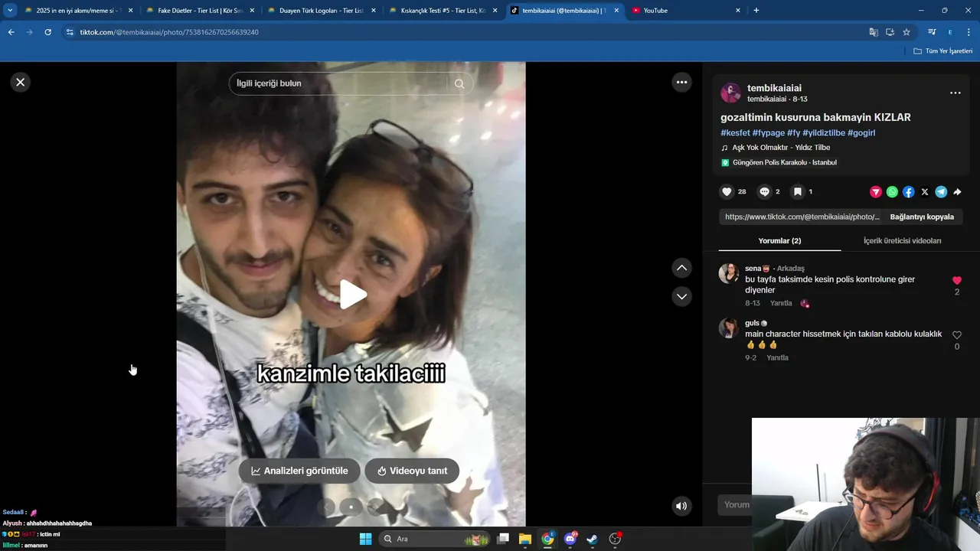Click the 'Yorum' comment input box
This screenshot has width=980, height=551.
point(735,504)
